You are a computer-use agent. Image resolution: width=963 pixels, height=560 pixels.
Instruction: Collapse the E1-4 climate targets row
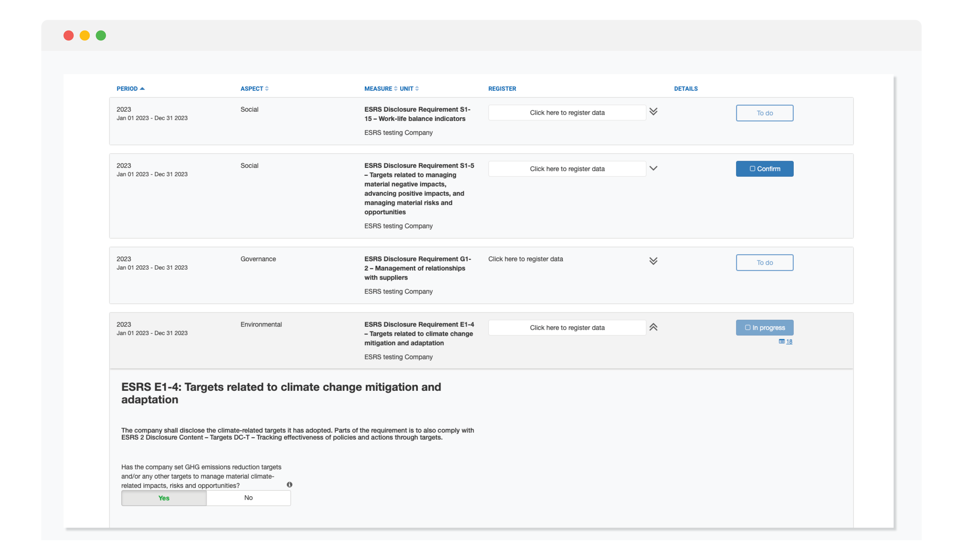pos(653,327)
